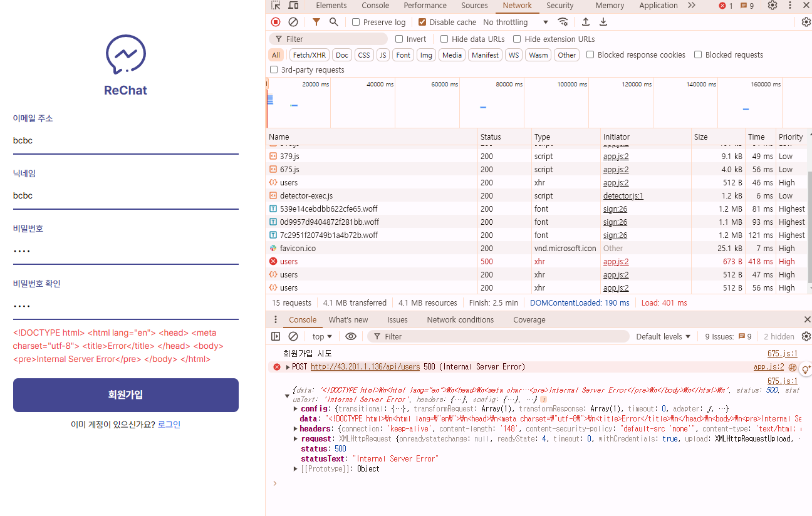The image size is (812, 516).
Task: Enable Hide data URLs
Action: pos(444,39)
